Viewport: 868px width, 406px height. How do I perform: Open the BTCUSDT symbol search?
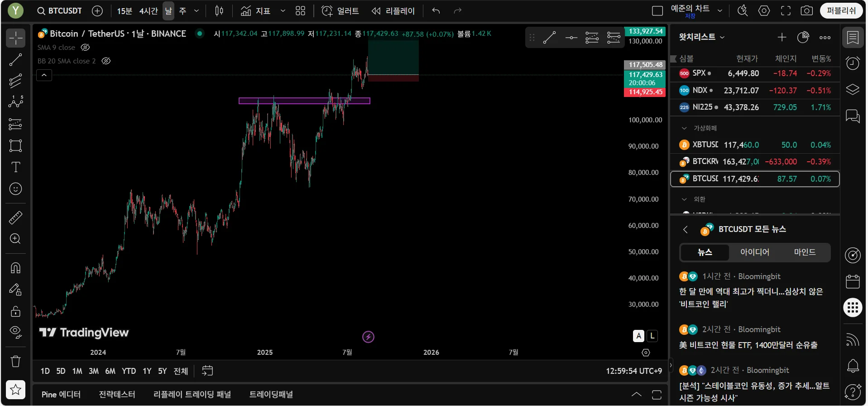(x=60, y=11)
